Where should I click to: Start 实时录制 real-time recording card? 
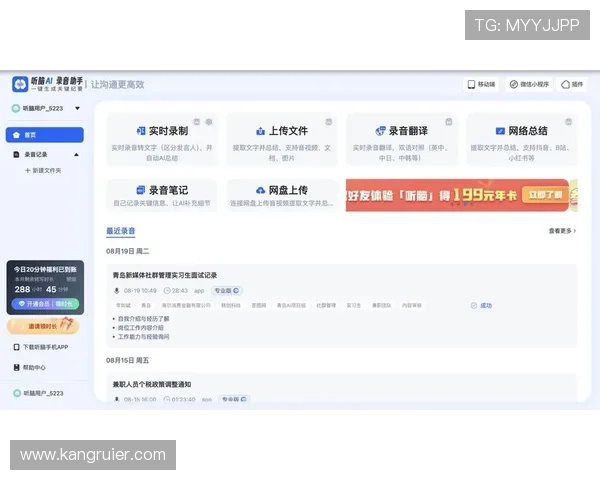click(162, 140)
